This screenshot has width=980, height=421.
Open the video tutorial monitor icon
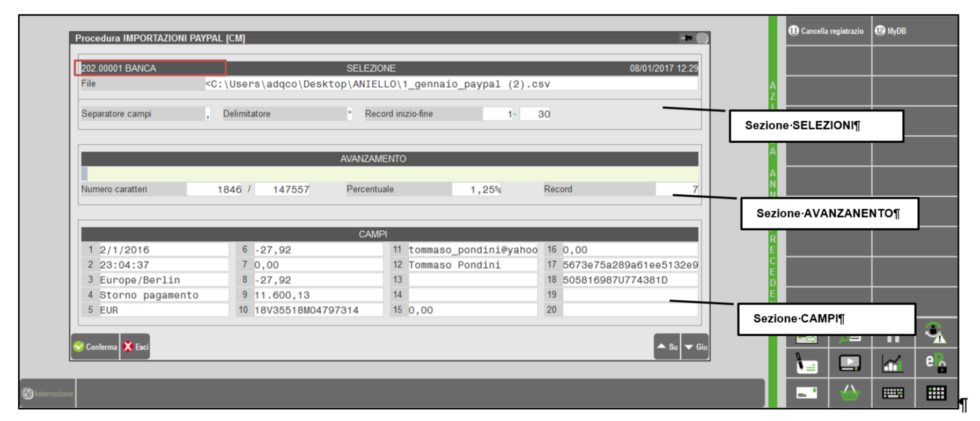coord(850,364)
